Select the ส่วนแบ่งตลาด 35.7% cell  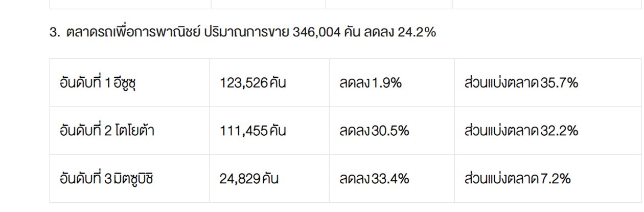[x=521, y=83]
